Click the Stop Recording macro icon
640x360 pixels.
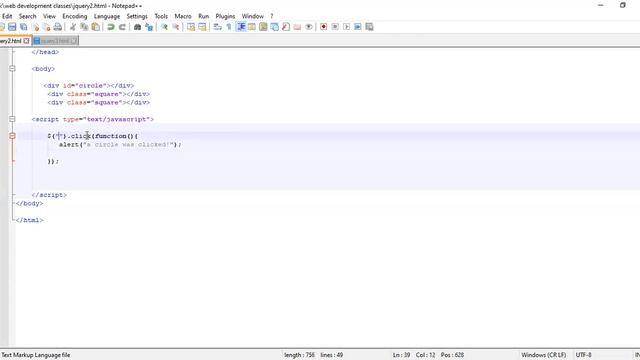tap(335, 27)
